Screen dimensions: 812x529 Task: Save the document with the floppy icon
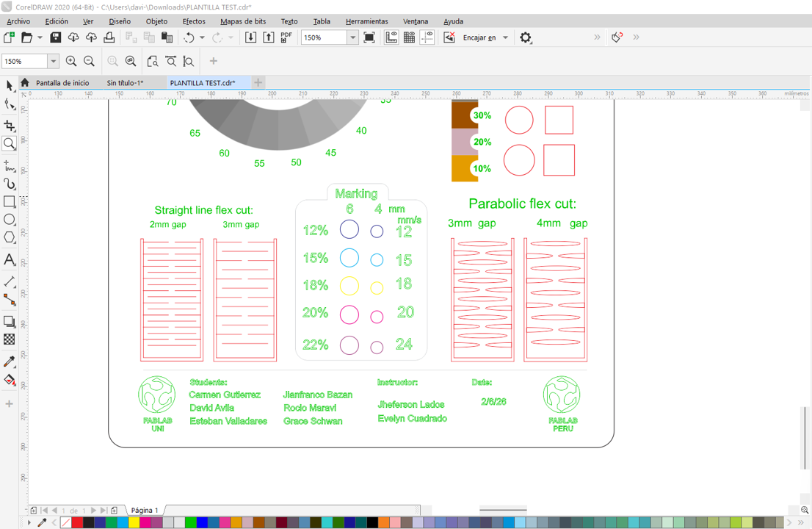[55, 37]
